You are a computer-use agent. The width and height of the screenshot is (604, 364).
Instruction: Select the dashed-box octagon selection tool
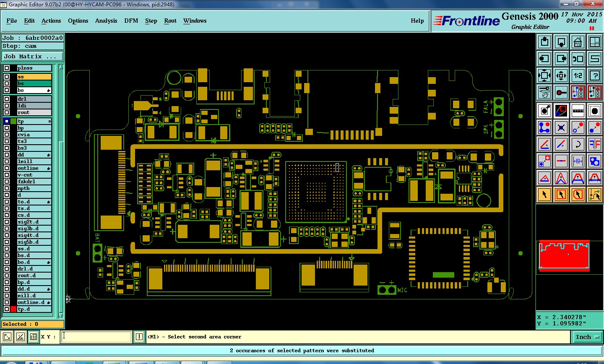(x=595, y=111)
